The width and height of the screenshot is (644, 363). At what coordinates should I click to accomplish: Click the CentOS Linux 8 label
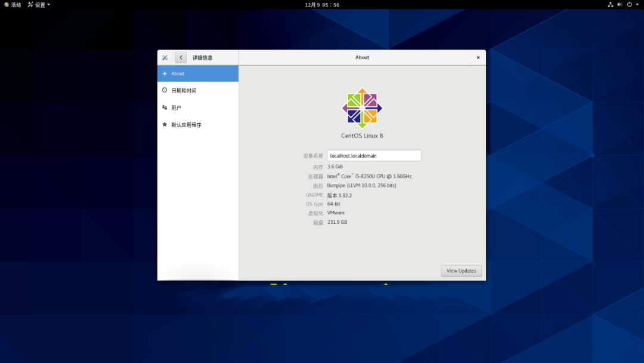(x=362, y=136)
